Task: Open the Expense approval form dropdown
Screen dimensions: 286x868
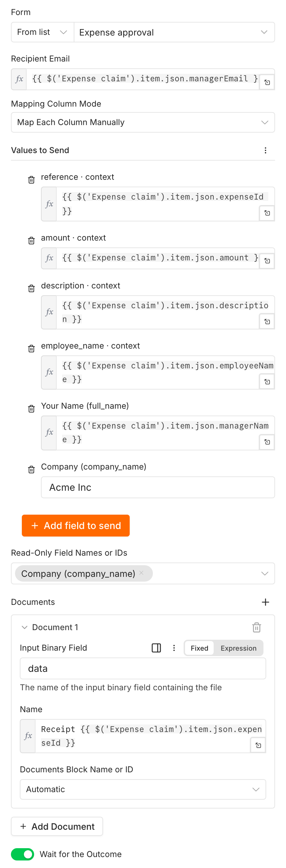Action: (x=174, y=32)
